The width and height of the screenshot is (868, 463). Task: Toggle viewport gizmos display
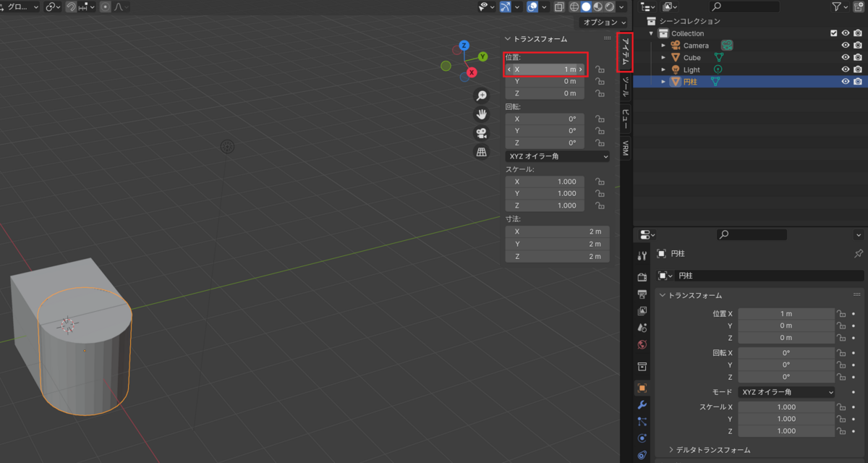point(505,7)
